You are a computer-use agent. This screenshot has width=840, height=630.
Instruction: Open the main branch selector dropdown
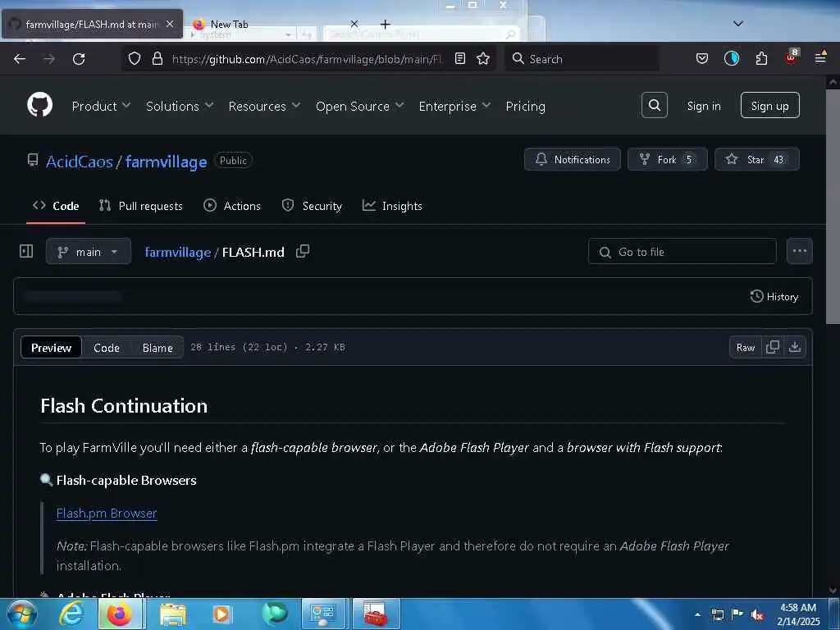89,251
